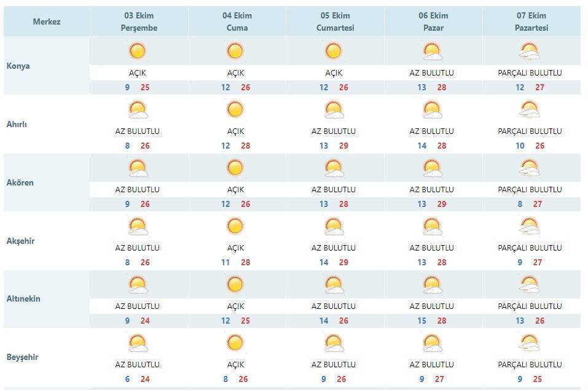Select the 07 Ekim Pazartesi column header
Image resolution: width=588 pixels, height=390 pixels.
(530, 21)
